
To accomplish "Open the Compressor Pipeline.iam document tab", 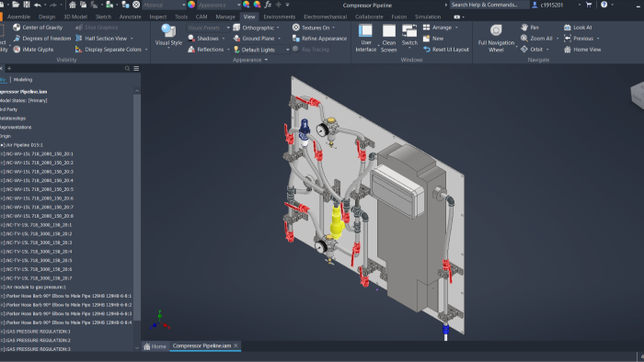I will coord(201,346).
